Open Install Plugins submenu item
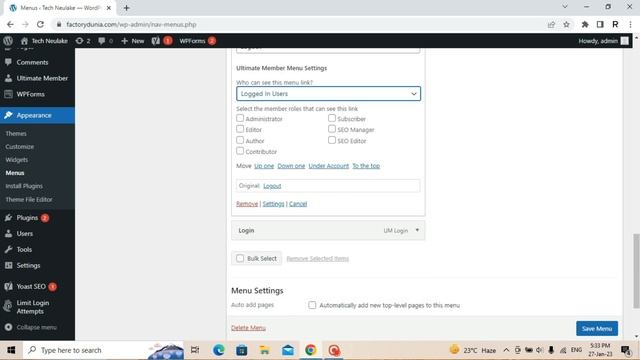Image resolution: width=640 pixels, height=360 pixels. (x=24, y=186)
